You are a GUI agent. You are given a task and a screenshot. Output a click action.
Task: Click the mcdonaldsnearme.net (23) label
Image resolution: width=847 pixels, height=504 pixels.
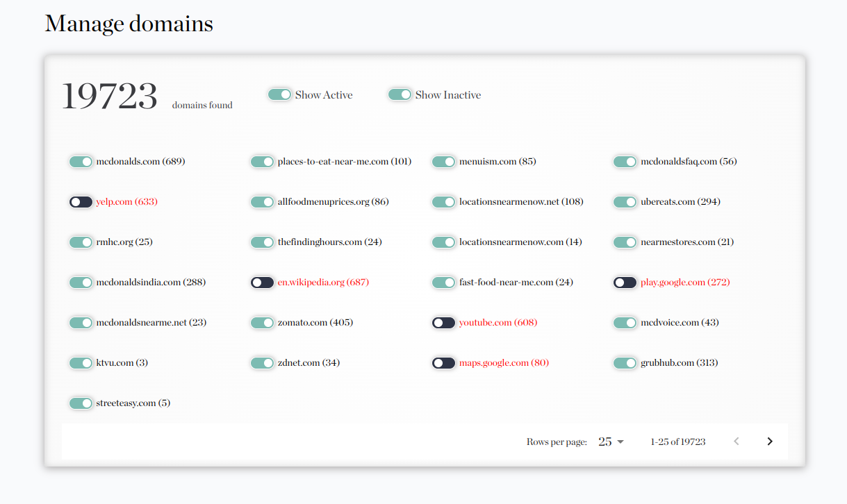tap(151, 323)
